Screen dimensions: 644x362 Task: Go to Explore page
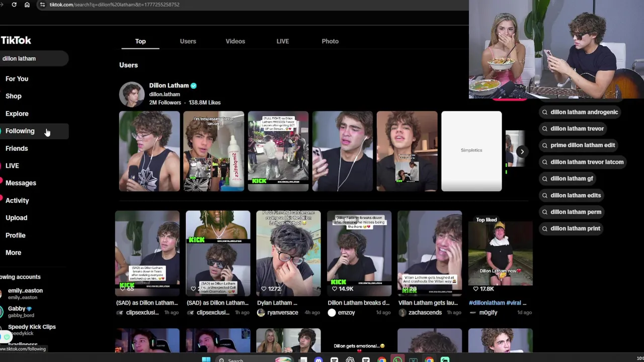point(17,114)
